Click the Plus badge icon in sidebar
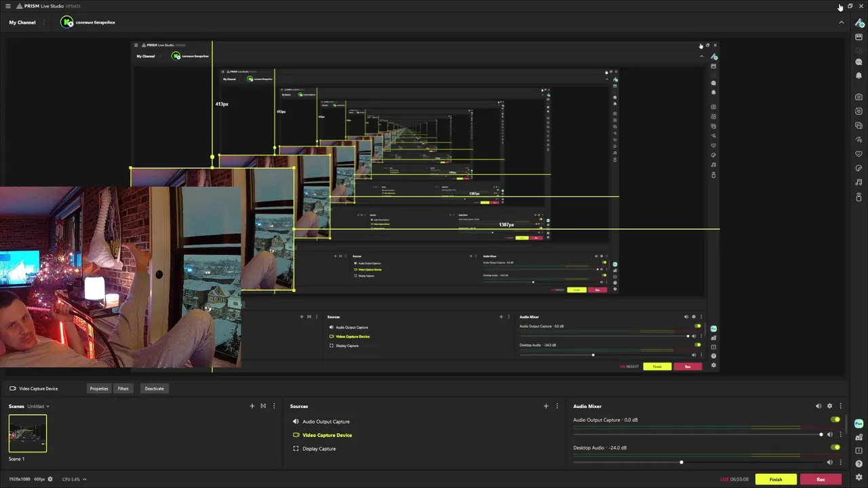 click(x=859, y=423)
